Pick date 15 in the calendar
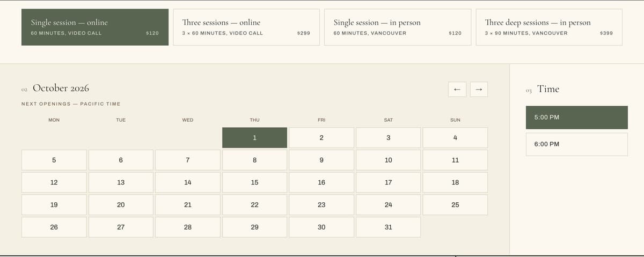 (x=254, y=182)
